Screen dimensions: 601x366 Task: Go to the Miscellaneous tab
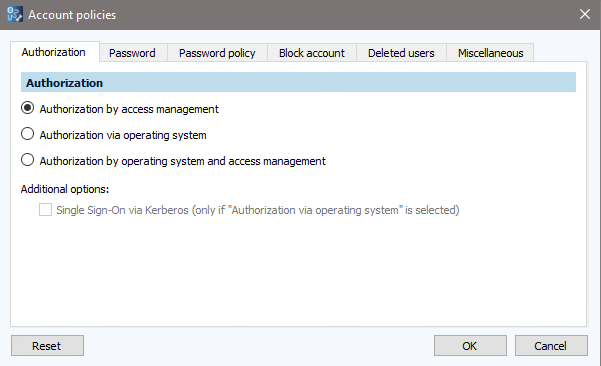click(x=490, y=53)
